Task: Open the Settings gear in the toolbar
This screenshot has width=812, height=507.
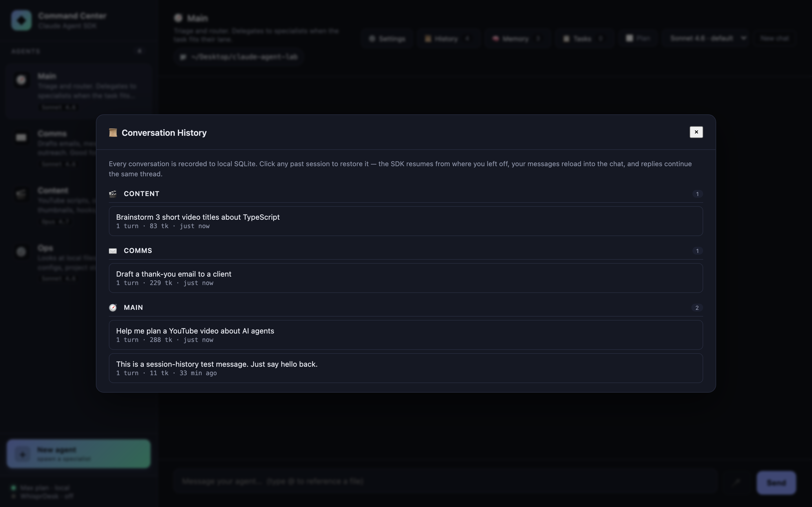Action: (x=373, y=39)
